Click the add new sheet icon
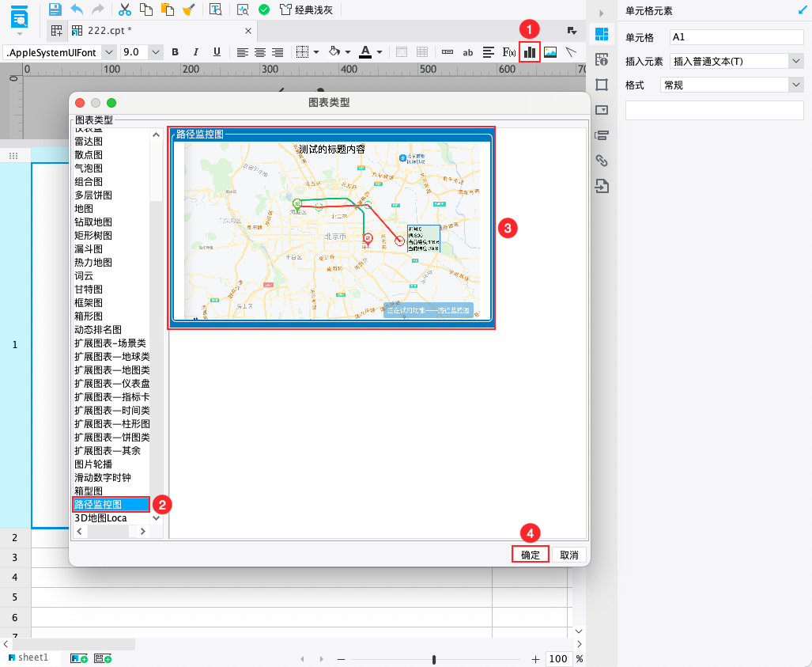The image size is (812, 667). click(79, 658)
